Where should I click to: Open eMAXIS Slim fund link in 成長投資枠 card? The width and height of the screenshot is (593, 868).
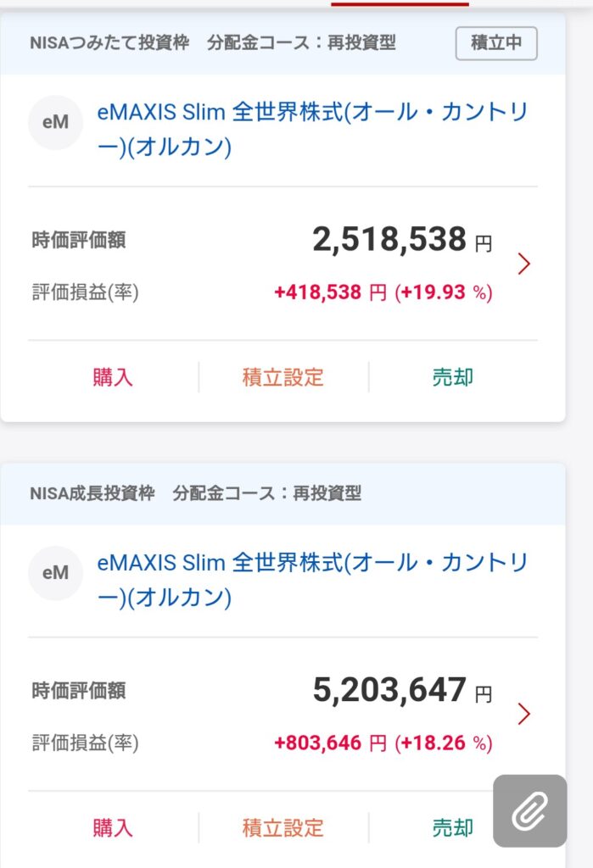[x=312, y=580]
